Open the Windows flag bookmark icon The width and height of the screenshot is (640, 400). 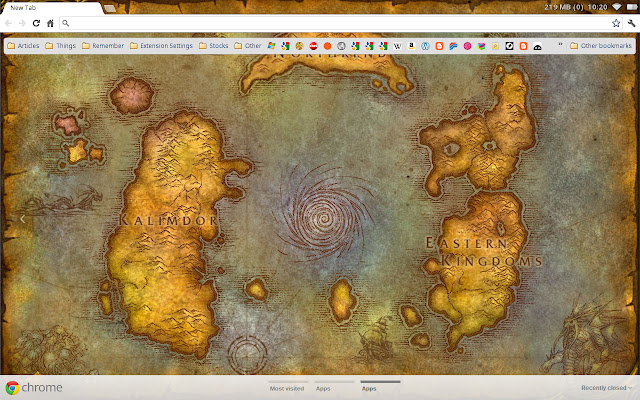click(x=271, y=46)
